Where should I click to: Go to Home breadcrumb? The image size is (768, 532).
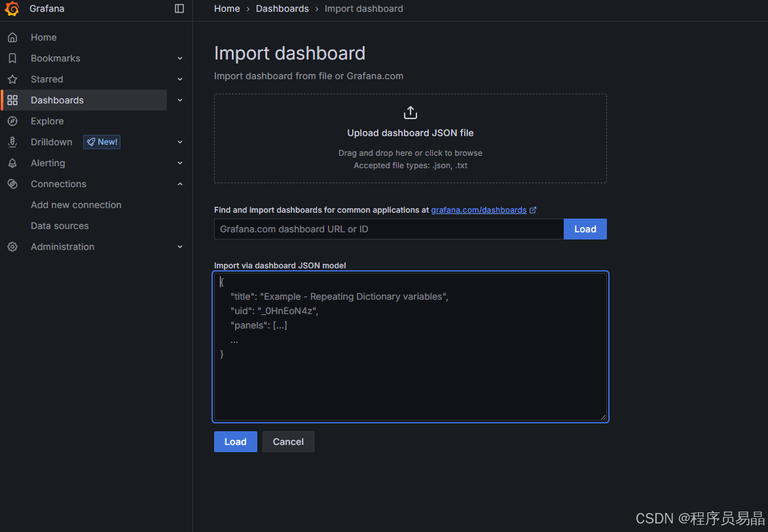coord(227,9)
